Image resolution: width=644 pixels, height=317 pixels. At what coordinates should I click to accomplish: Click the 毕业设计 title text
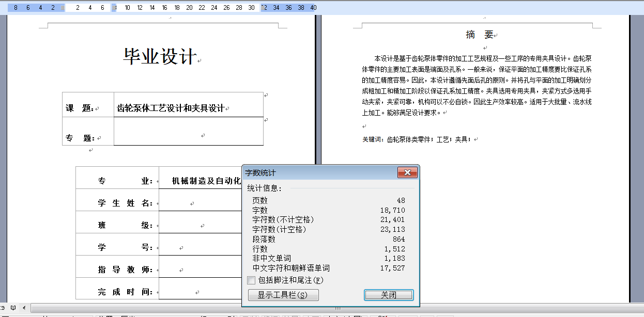160,56
